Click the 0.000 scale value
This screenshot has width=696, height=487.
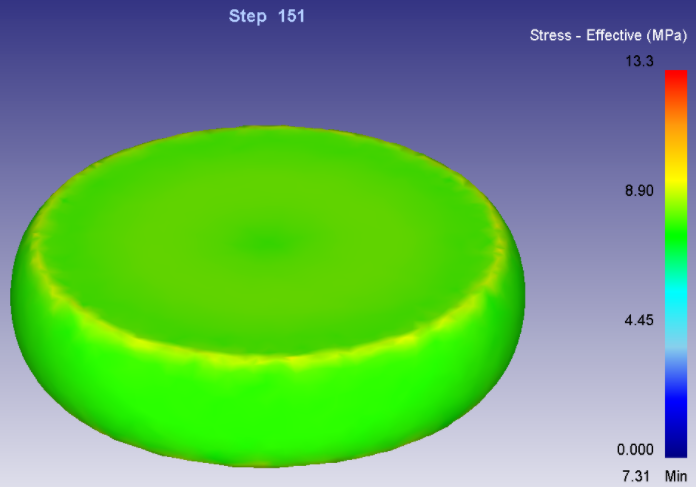635,450
